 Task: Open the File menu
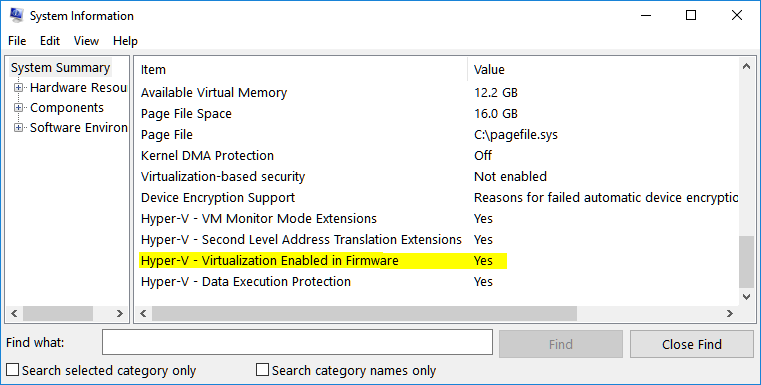coord(17,41)
